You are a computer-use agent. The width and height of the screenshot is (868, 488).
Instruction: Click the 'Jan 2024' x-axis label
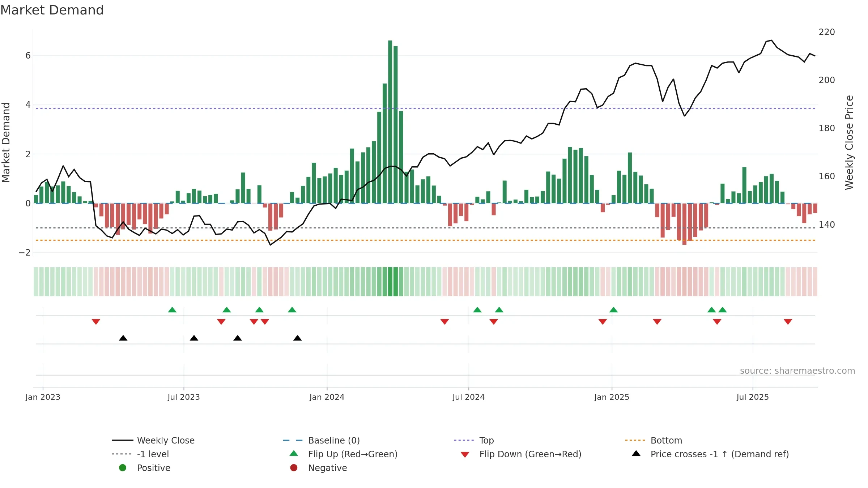click(x=327, y=397)
